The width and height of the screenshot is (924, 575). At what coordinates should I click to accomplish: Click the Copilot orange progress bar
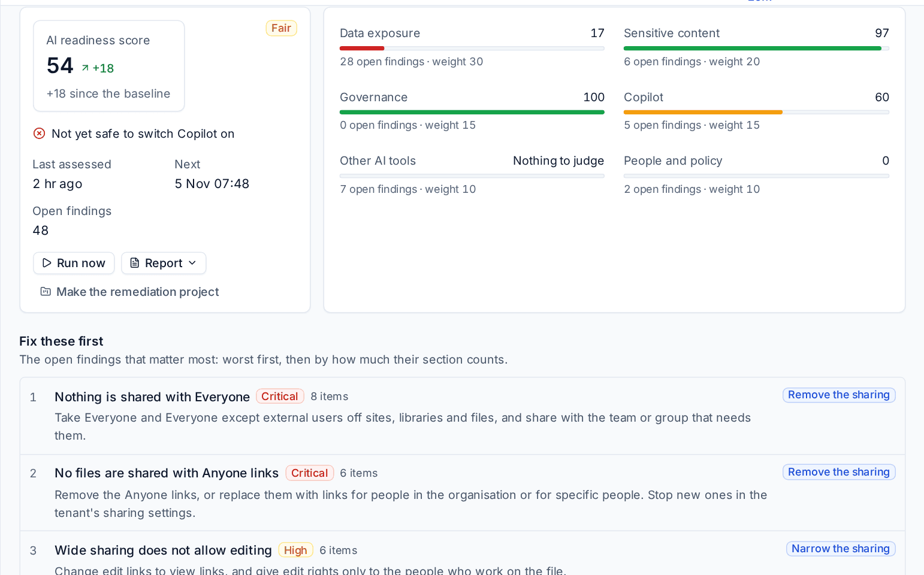pyautogui.click(x=703, y=112)
